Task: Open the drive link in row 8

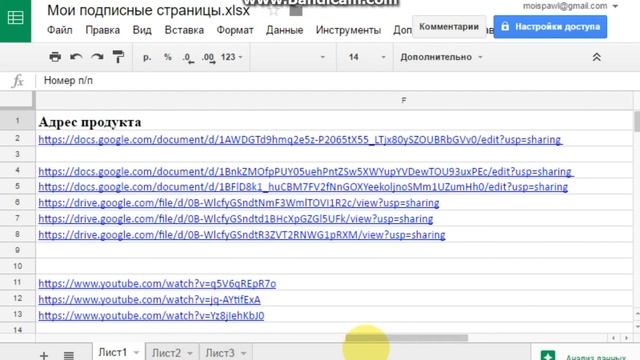Action: [242, 235]
